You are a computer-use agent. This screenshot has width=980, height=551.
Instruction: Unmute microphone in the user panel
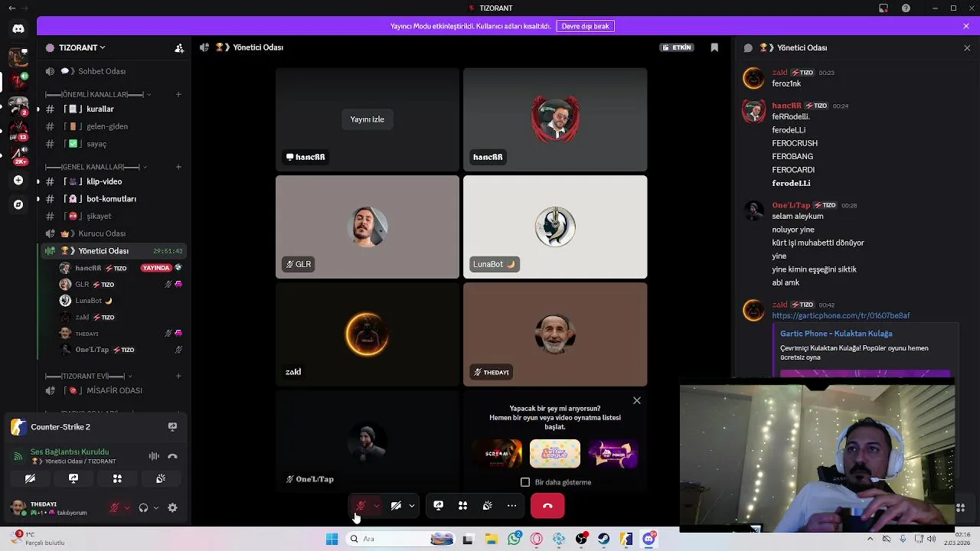click(x=114, y=507)
